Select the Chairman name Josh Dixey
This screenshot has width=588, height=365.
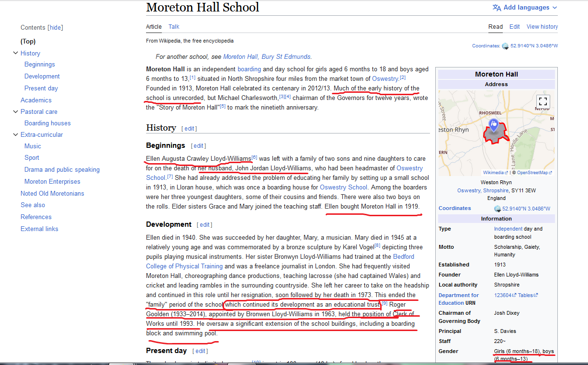pyautogui.click(x=507, y=313)
